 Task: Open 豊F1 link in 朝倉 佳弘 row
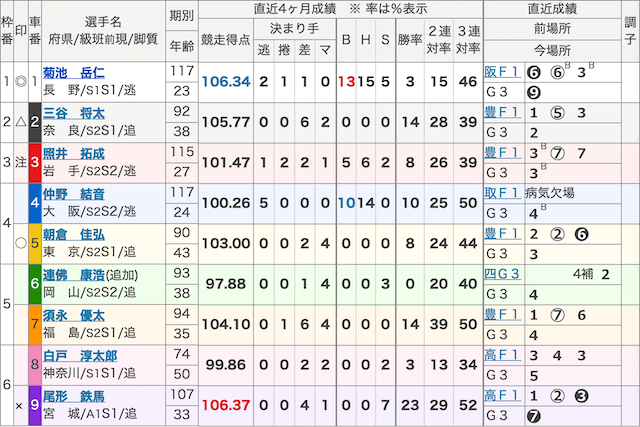click(x=502, y=233)
